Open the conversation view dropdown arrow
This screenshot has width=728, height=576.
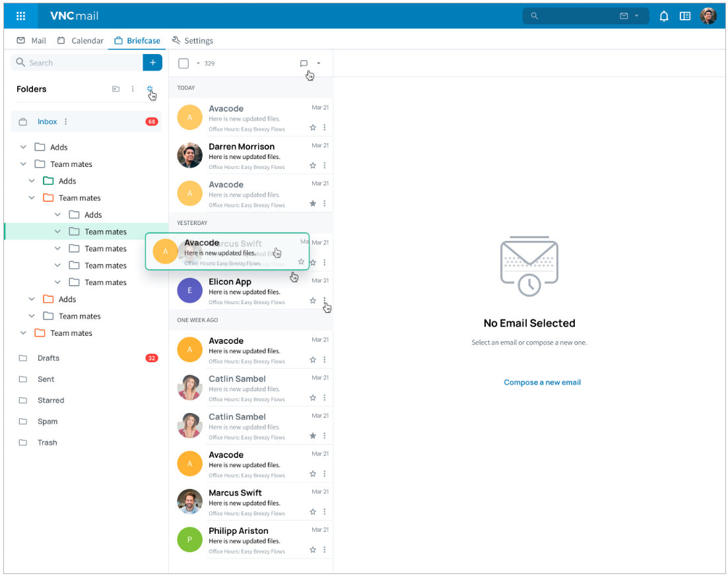click(x=319, y=63)
